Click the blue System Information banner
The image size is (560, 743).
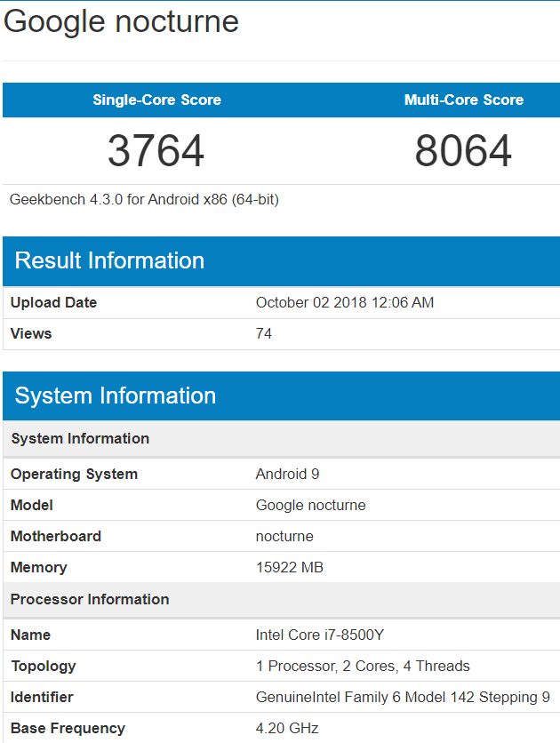pos(282,396)
